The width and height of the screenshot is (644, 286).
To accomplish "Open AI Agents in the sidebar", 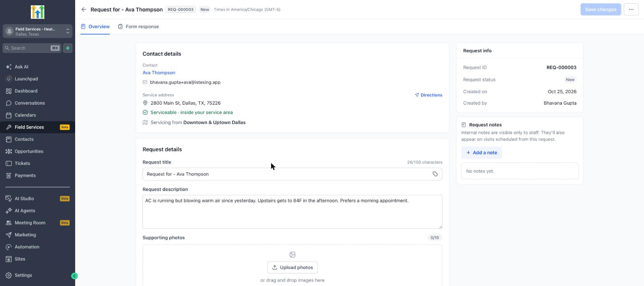I will coord(37,210).
